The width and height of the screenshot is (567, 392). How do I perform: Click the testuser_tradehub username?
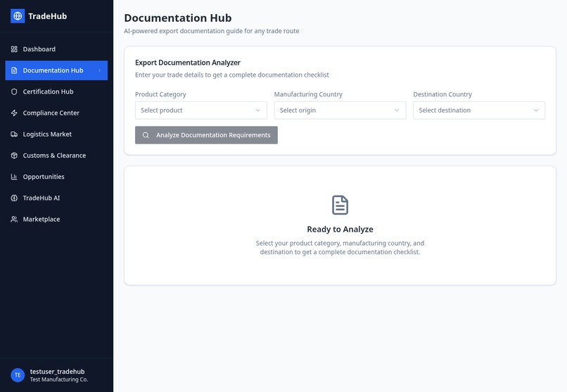click(x=57, y=372)
